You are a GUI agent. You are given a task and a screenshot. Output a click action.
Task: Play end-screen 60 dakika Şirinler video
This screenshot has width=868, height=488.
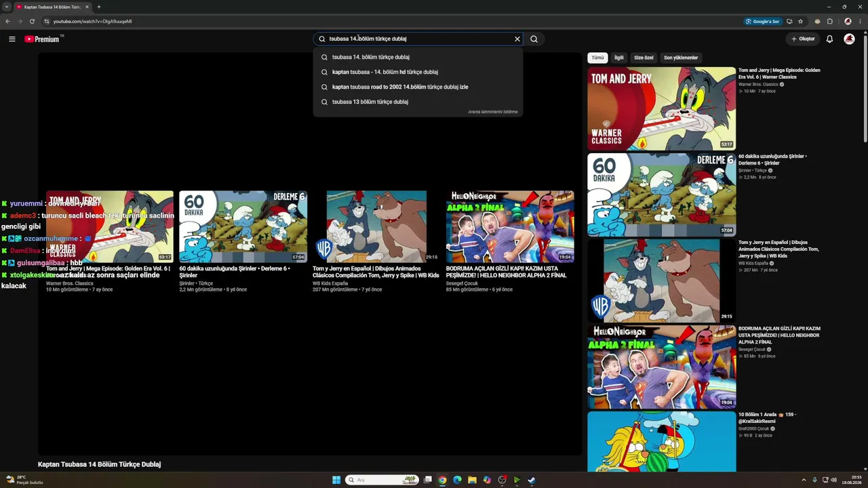(243, 226)
